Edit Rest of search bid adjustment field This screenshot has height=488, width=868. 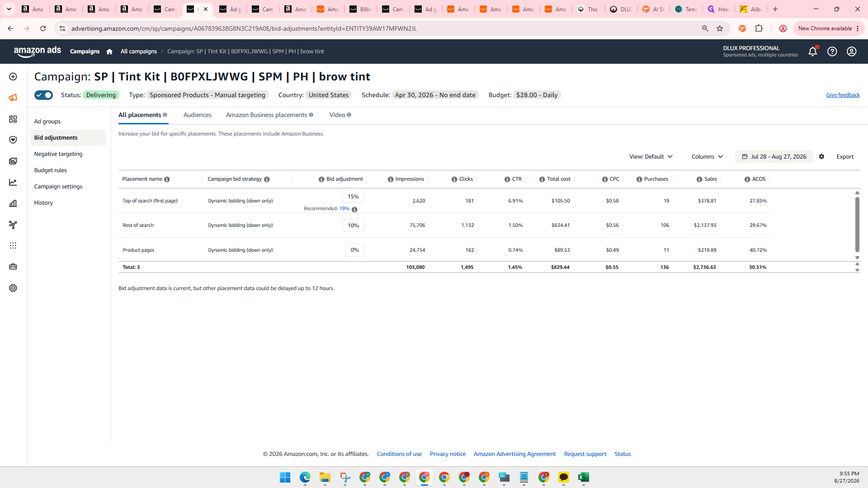pos(353,225)
